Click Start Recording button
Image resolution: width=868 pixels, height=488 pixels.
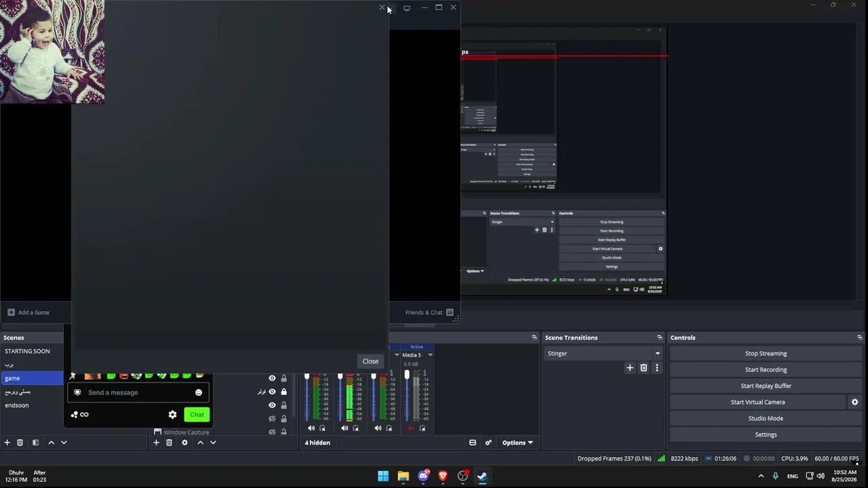[x=766, y=369]
